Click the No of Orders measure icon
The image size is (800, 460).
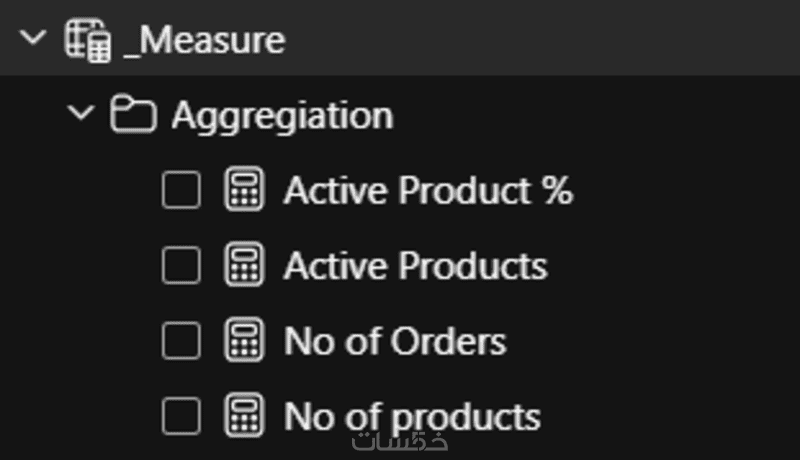(x=244, y=342)
